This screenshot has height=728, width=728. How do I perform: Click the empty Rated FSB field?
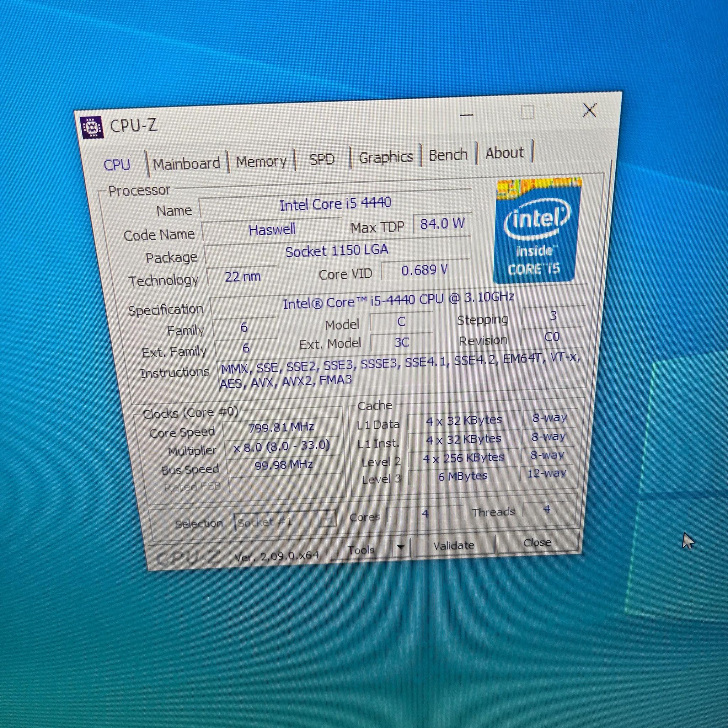285,483
